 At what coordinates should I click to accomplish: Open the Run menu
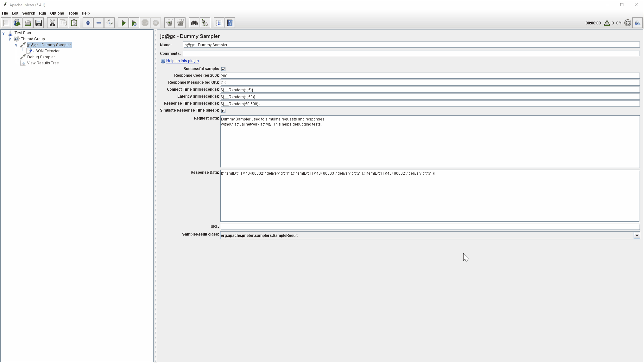(x=42, y=13)
